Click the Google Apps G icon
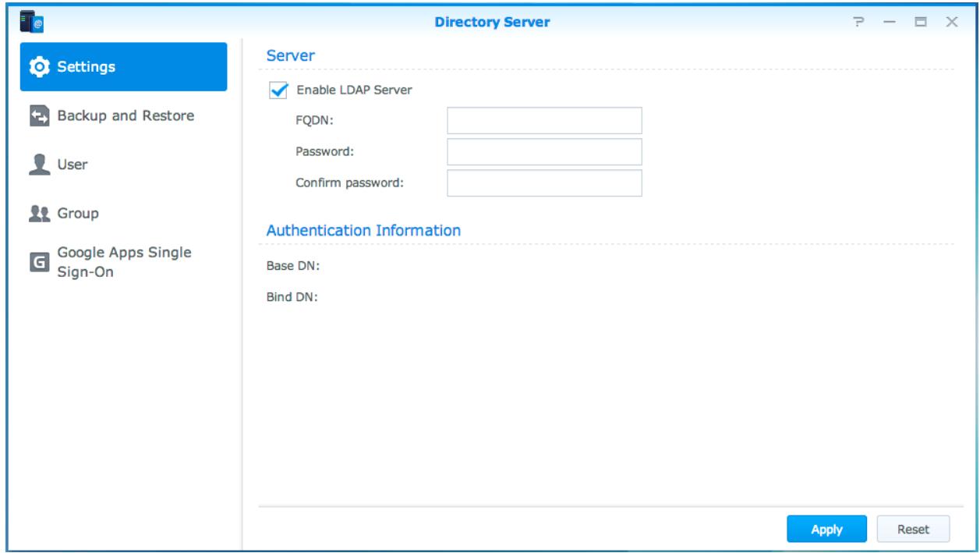This screenshot has width=980, height=553. click(38, 263)
